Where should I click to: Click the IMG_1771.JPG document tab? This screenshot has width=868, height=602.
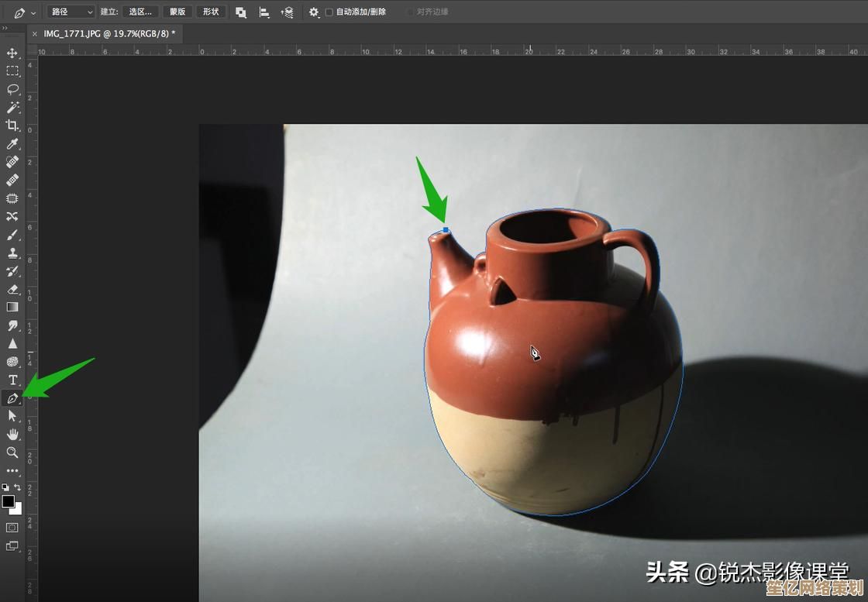tap(108, 34)
